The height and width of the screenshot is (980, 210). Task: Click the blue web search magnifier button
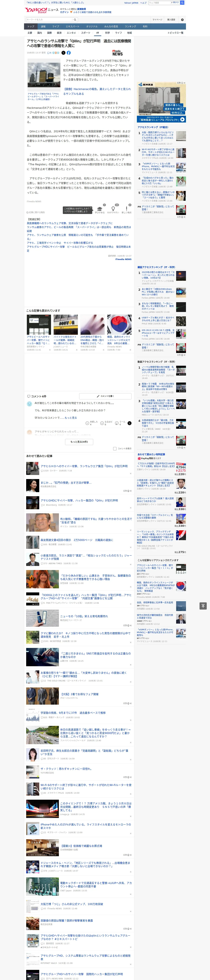pyautogui.click(x=182, y=3)
